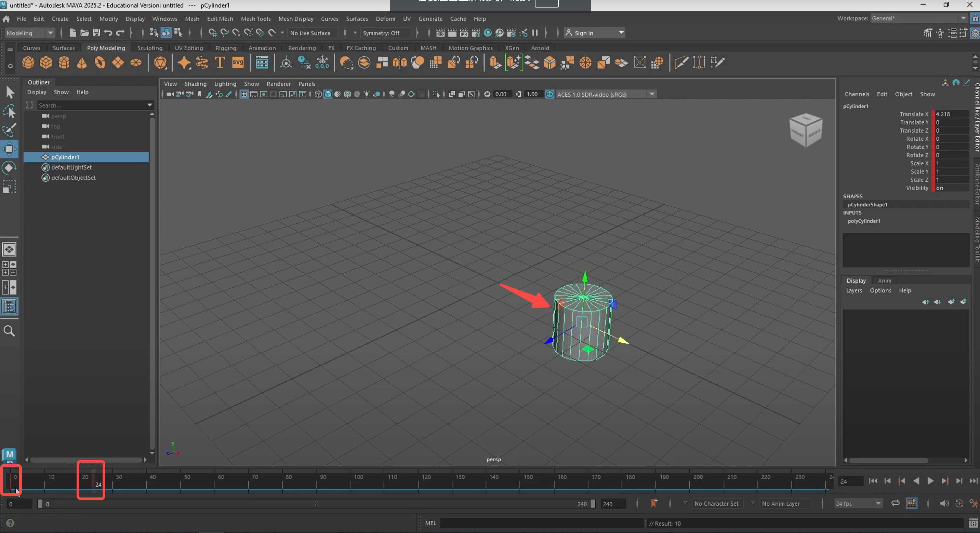Click the polygon Type text tool icon
This screenshot has width=980, height=533.
[220, 62]
